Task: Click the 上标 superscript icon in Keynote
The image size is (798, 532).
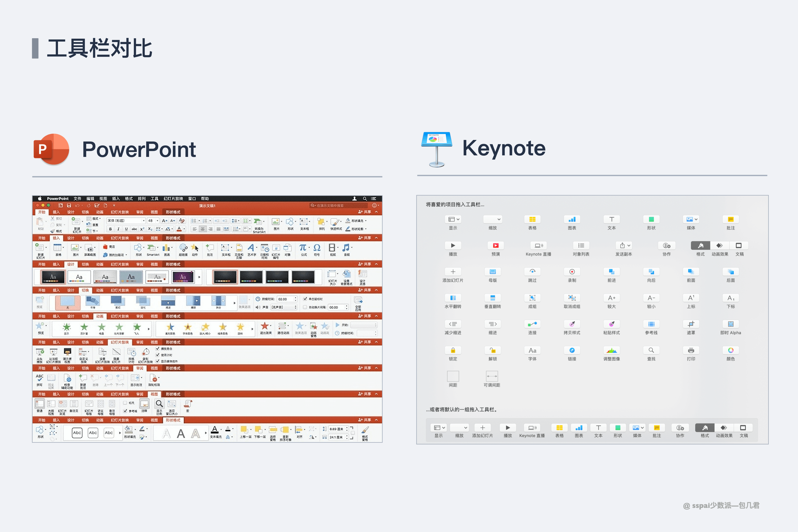Action: [691, 298]
